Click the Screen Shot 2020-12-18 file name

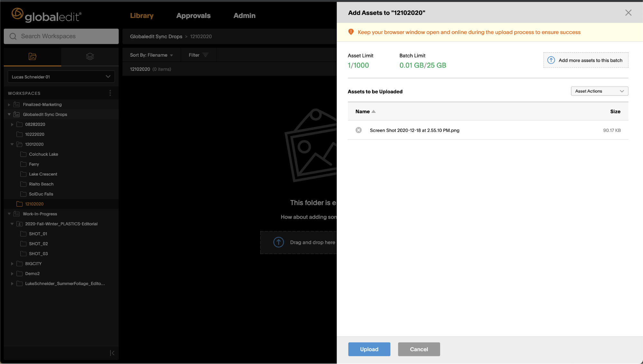415,130
